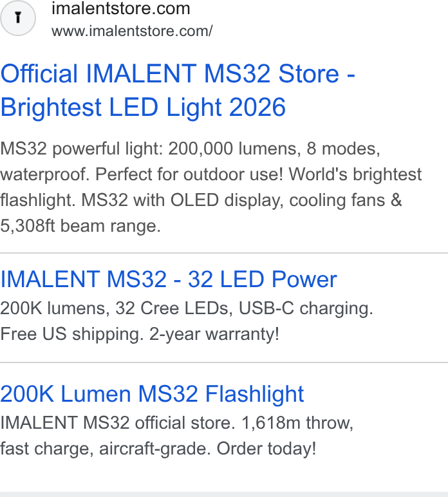Viewport: 448px width, 497px height.
Task: Open the Official IMALENT MS32 Store headline
Action: coord(178,73)
